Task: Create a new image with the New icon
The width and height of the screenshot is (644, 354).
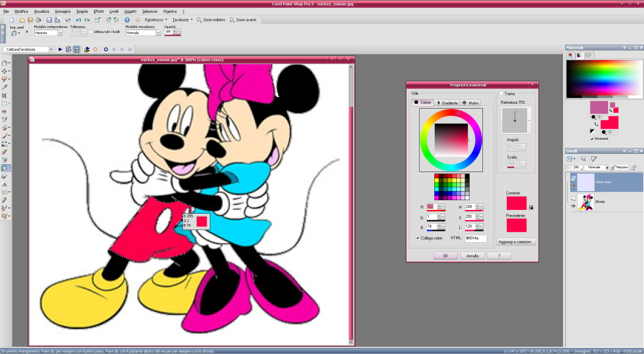Action: click(12, 20)
